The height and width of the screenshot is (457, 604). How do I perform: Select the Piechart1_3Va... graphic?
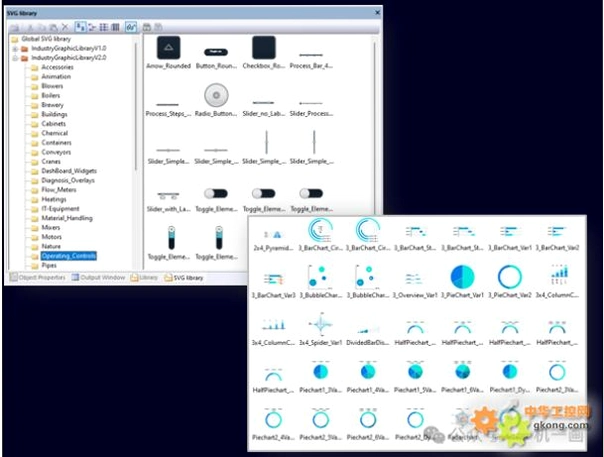[320, 378]
